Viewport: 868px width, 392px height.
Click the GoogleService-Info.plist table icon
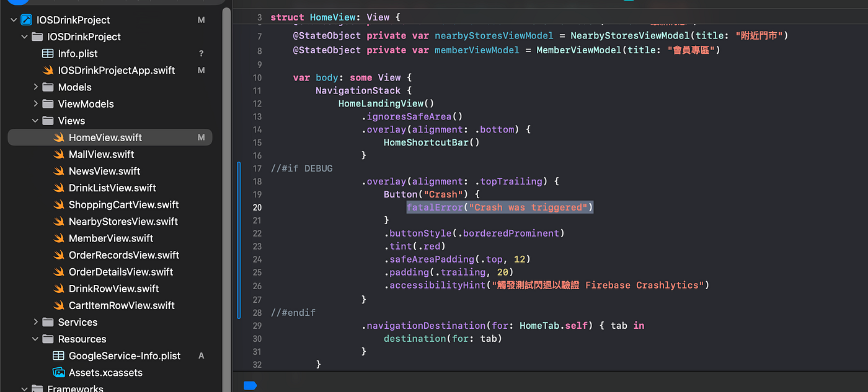coord(59,355)
